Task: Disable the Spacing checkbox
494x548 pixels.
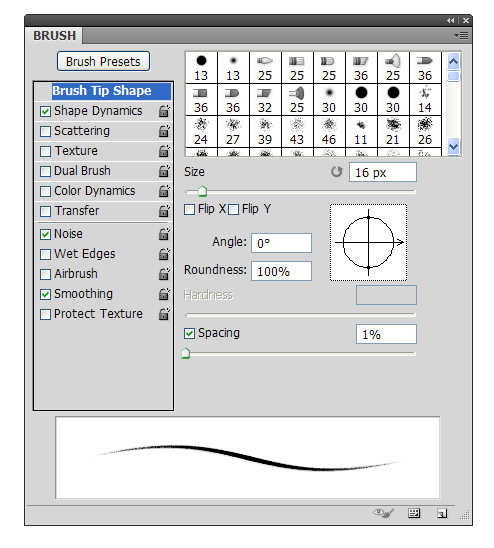Action: (x=189, y=333)
